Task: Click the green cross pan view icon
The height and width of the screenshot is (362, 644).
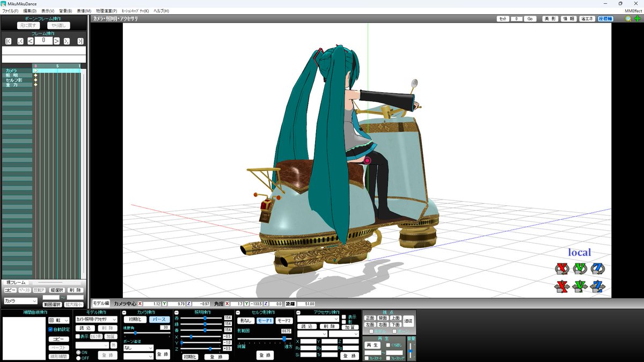Action: [x=637, y=19]
